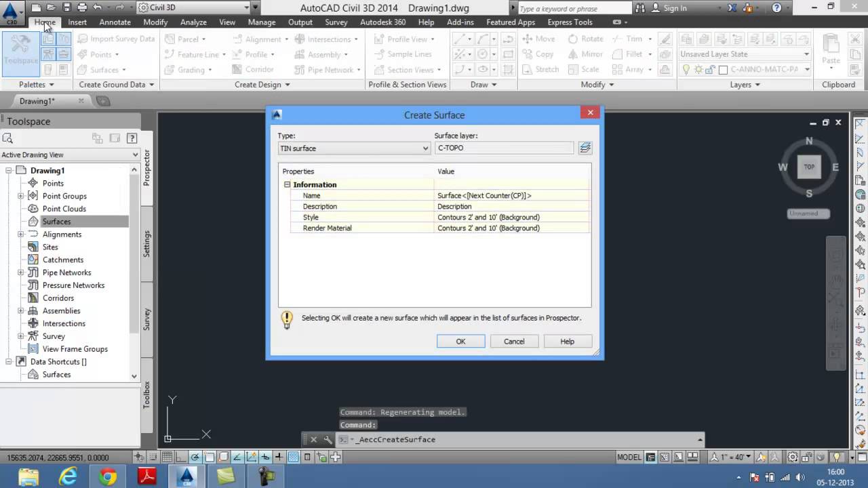Click Cancel in Create Surface dialog
Screen dimensions: 868x488
514,342
